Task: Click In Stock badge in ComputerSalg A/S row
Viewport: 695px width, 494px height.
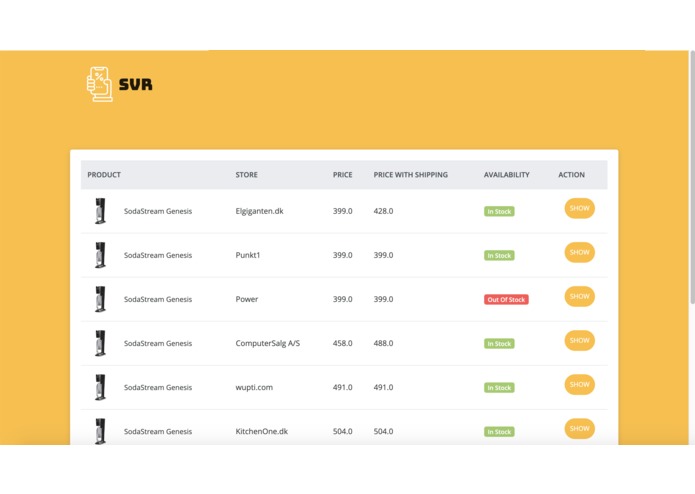Action: click(499, 343)
